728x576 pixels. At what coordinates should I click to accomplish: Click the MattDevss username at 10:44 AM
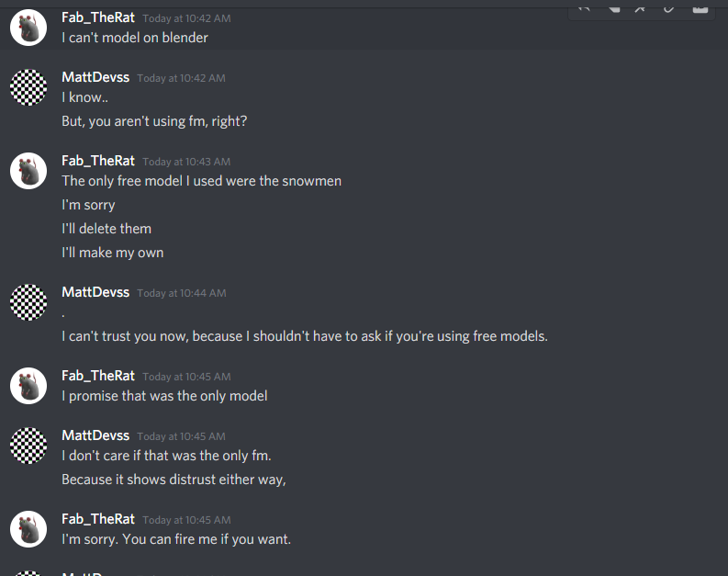(x=95, y=292)
